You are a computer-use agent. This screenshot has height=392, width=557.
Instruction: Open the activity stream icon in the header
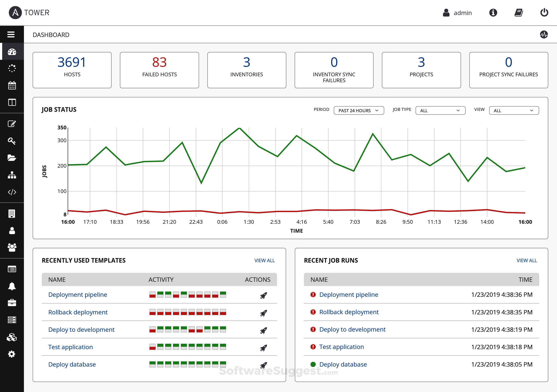pos(544,35)
